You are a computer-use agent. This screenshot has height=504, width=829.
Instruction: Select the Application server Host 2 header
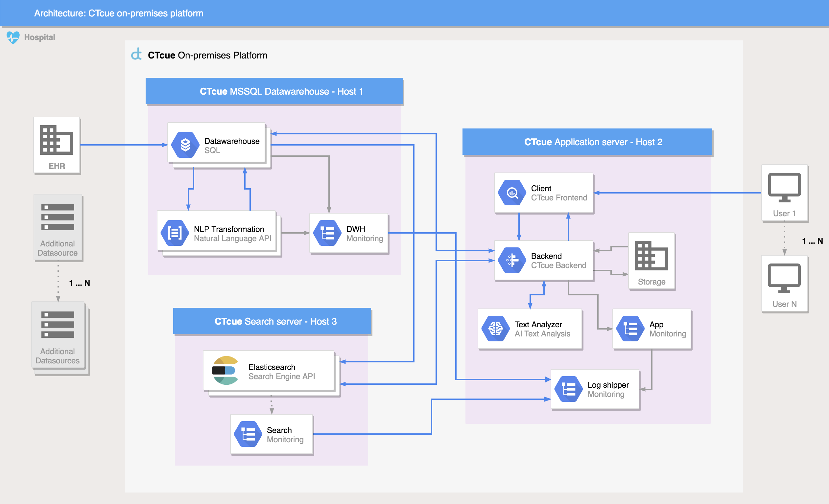click(x=587, y=142)
